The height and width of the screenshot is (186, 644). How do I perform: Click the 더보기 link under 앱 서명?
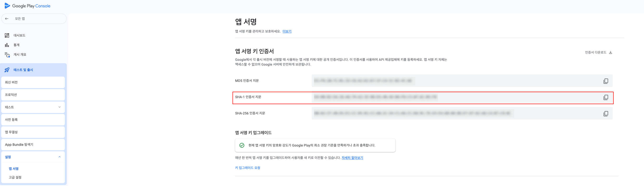click(287, 31)
